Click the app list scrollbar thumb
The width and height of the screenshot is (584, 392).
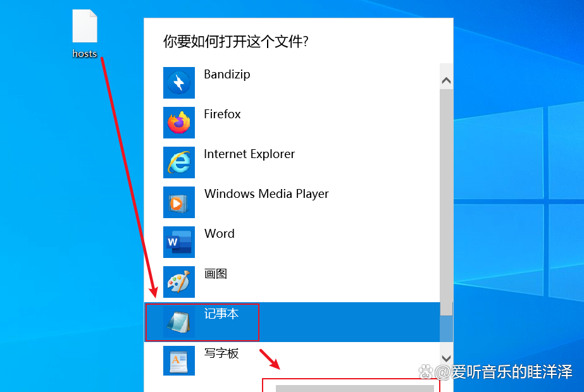[446, 202]
